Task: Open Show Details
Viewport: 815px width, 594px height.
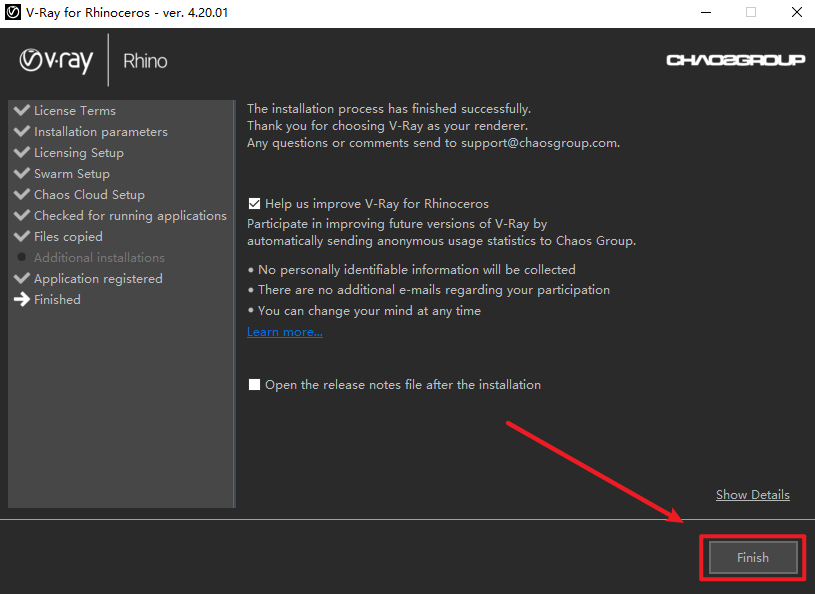Action: (x=752, y=494)
